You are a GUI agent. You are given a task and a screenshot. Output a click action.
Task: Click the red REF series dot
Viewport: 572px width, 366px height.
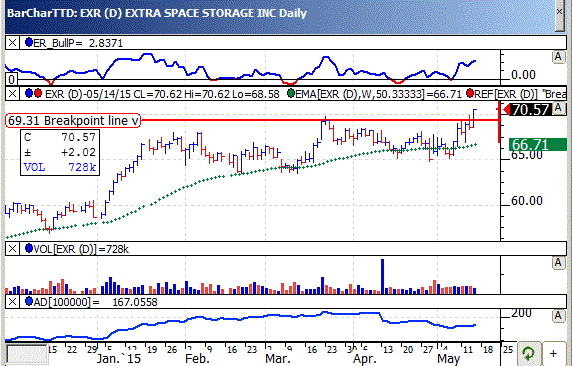click(x=470, y=93)
